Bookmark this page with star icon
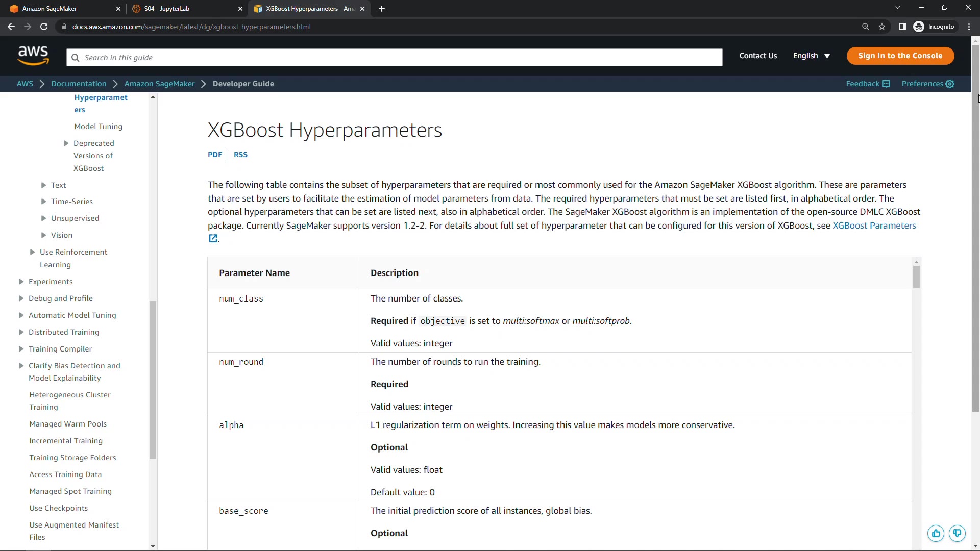Viewport: 980px width, 551px height. (x=882, y=27)
